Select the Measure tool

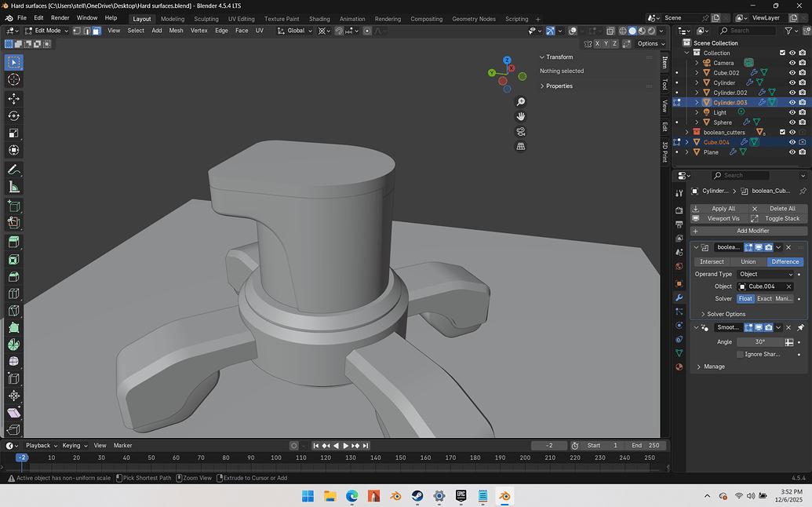point(14,187)
